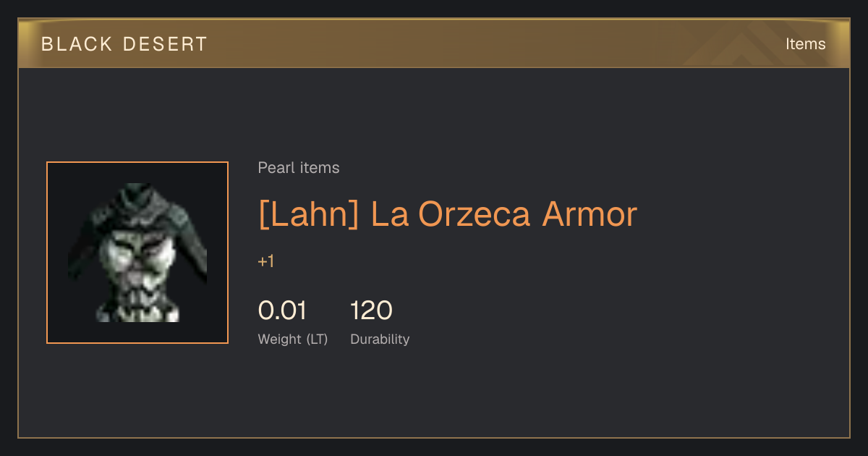Open the Items link in header

coord(805,43)
